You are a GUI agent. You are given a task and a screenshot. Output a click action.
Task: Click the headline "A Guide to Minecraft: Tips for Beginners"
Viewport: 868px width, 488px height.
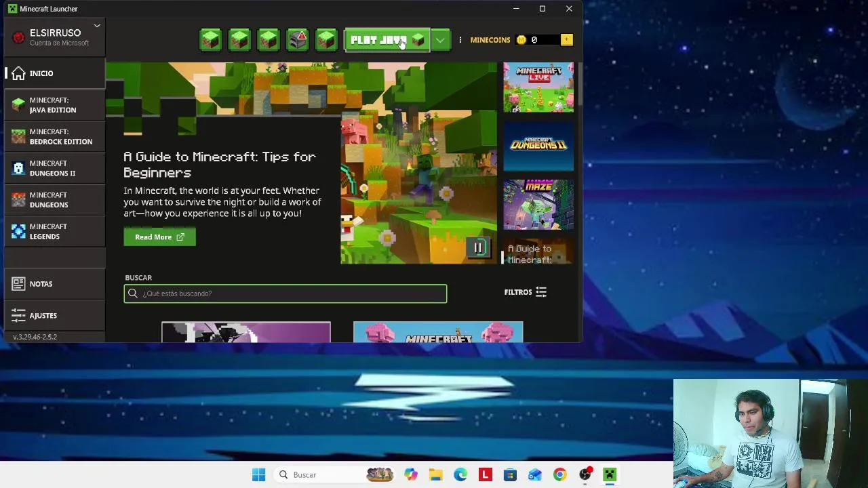pos(220,165)
